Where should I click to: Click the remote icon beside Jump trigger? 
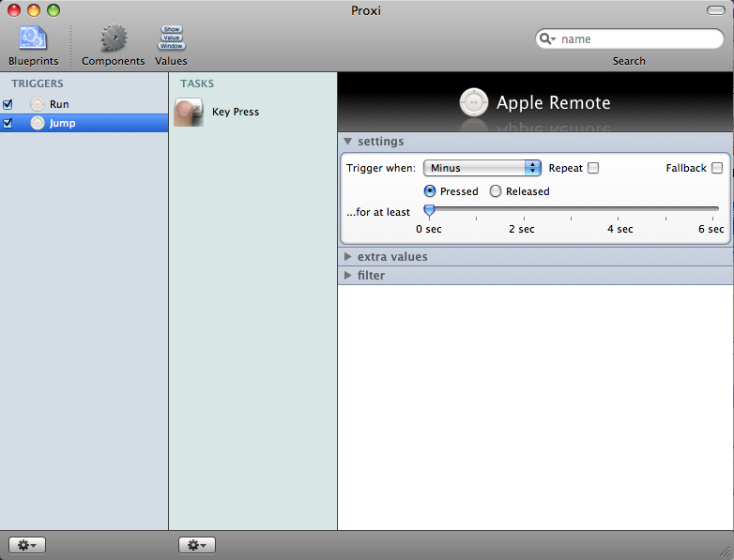[38, 123]
